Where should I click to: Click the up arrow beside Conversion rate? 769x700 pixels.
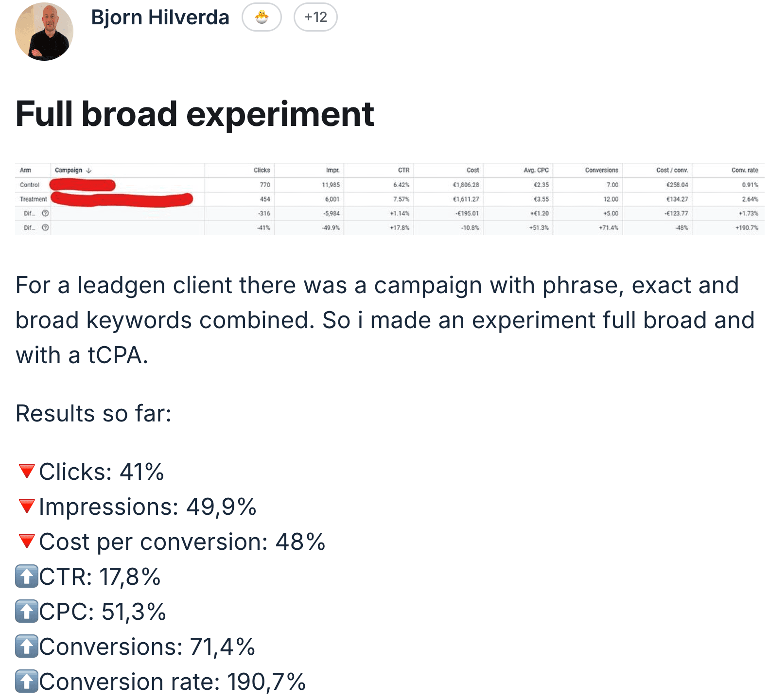click(26, 682)
